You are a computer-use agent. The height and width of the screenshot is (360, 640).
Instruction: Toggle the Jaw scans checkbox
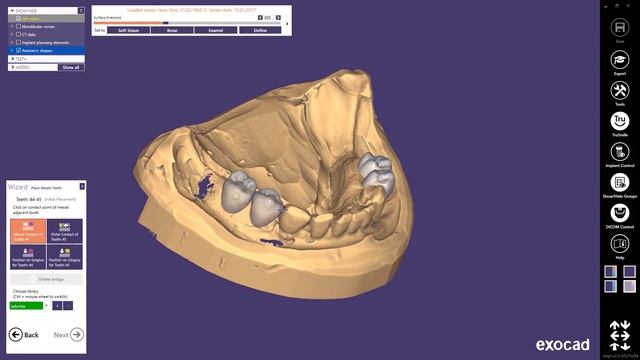coord(18,18)
